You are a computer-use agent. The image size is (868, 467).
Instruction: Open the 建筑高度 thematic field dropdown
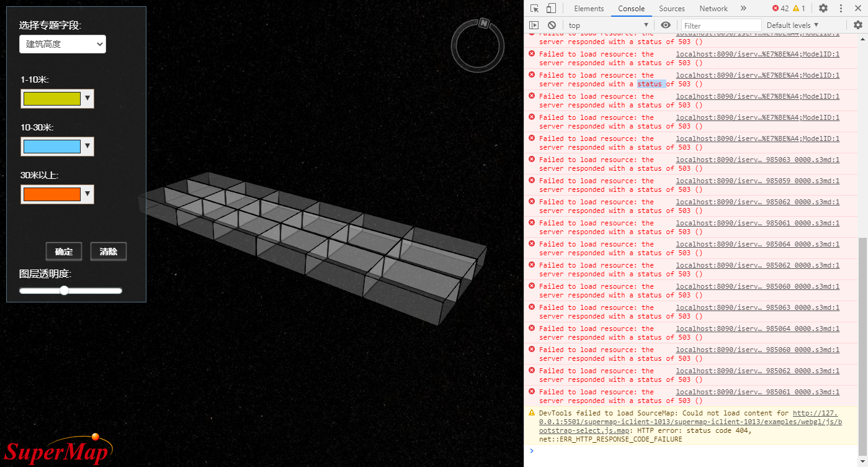pyautogui.click(x=63, y=44)
